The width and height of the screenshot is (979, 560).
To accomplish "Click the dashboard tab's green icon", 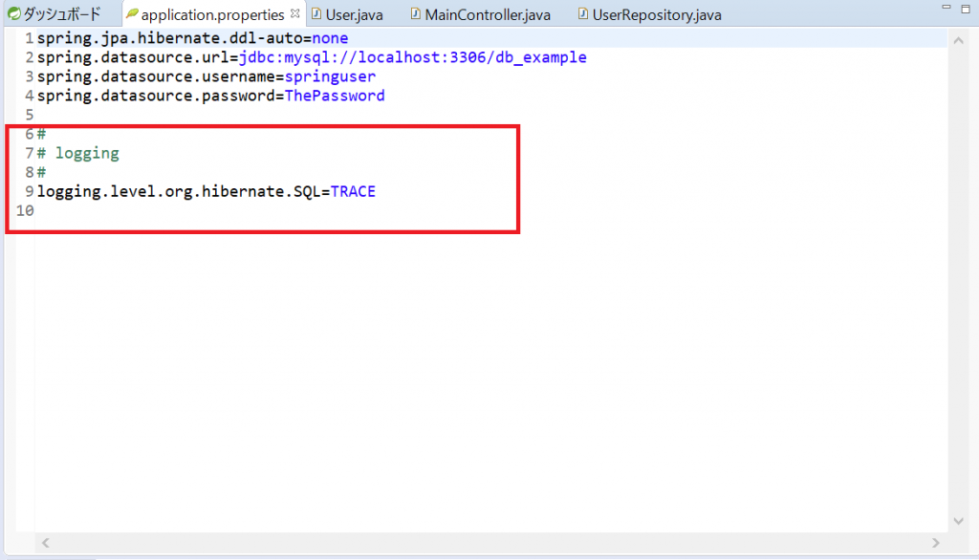I will pos(14,14).
